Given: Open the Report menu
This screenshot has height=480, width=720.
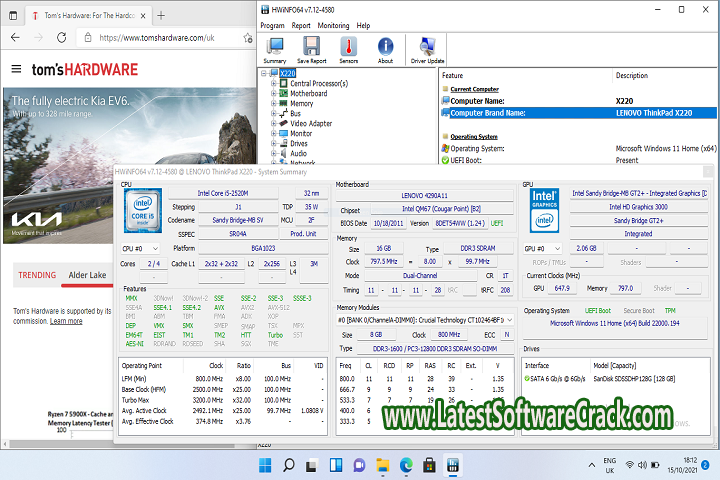Looking at the screenshot, I should point(299,25).
